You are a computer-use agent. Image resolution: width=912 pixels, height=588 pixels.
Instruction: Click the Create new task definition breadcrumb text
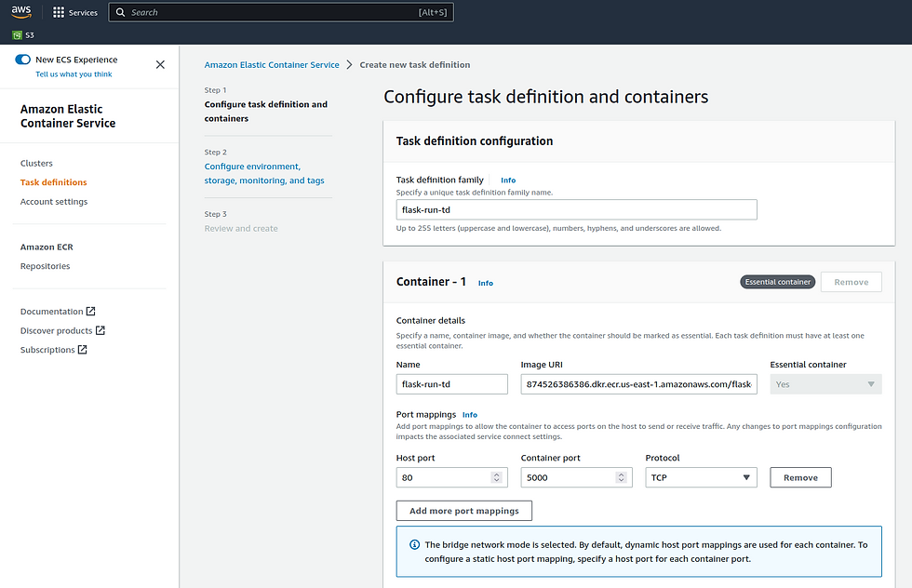coord(415,64)
